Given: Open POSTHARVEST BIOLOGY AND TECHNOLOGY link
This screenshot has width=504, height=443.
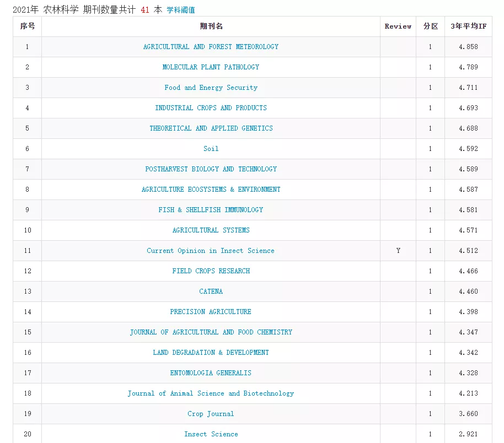Looking at the screenshot, I should [x=211, y=169].
